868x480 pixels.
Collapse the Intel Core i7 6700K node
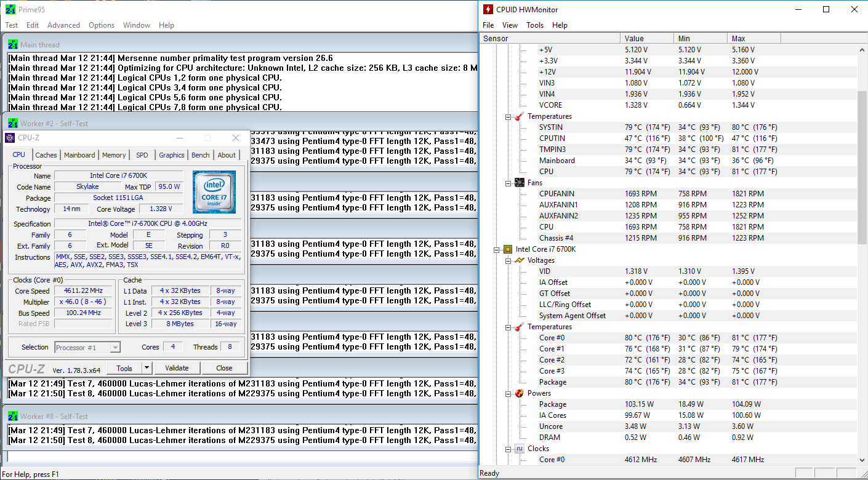(497, 249)
